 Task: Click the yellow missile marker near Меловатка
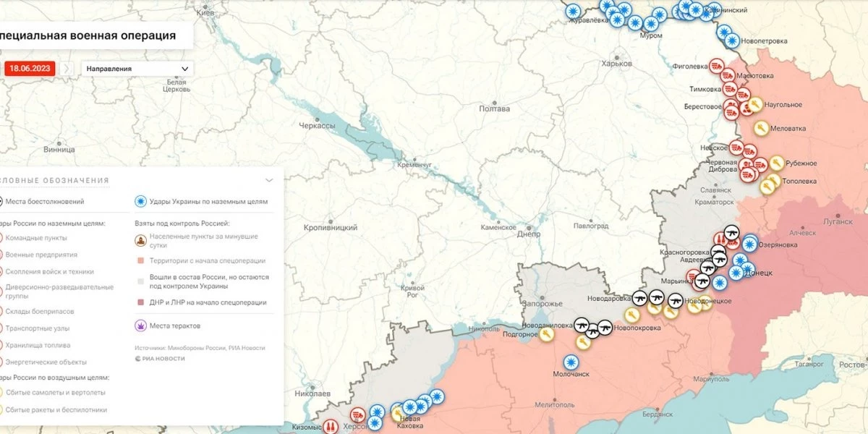point(760,128)
